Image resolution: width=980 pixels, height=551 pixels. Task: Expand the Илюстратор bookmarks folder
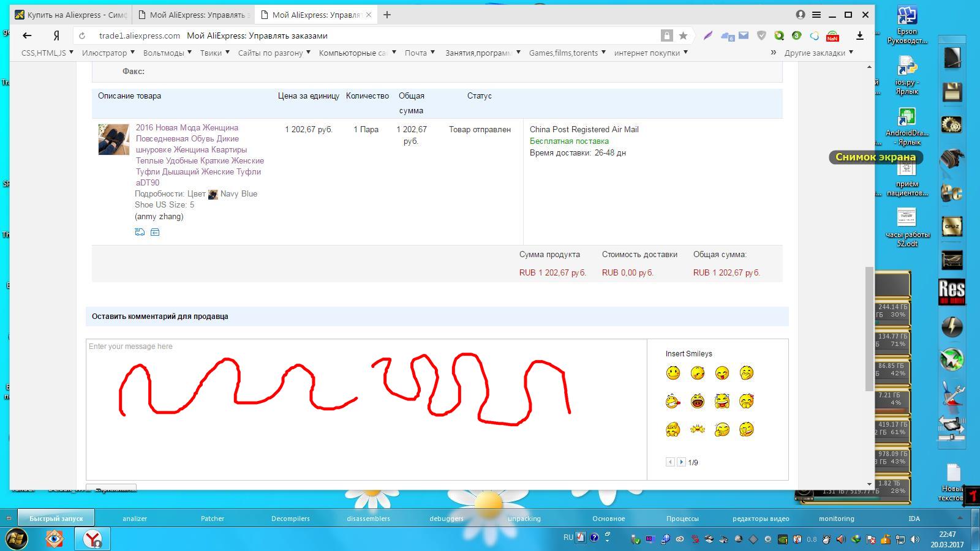tap(108, 53)
